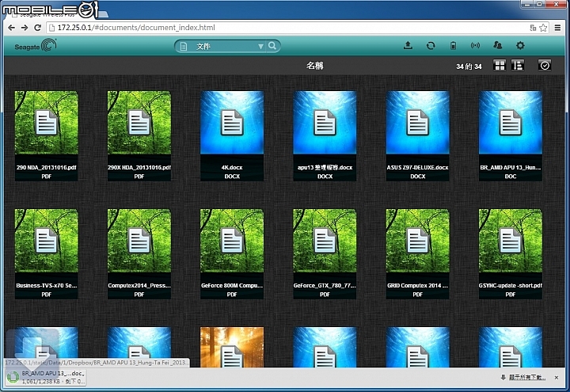Click the downloading BR_AMD APU 13 item

pyautogui.click(x=46, y=377)
